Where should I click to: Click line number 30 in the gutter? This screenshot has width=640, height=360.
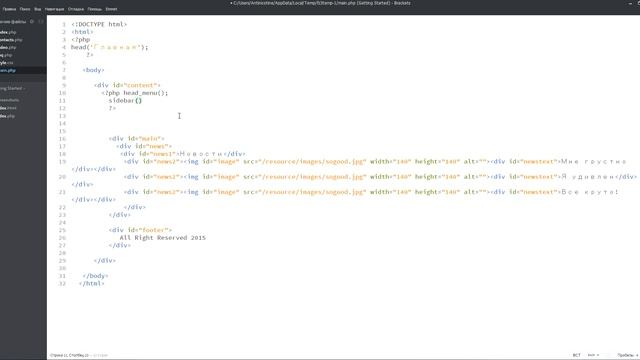pyautogui.click(x=62, y=269)
